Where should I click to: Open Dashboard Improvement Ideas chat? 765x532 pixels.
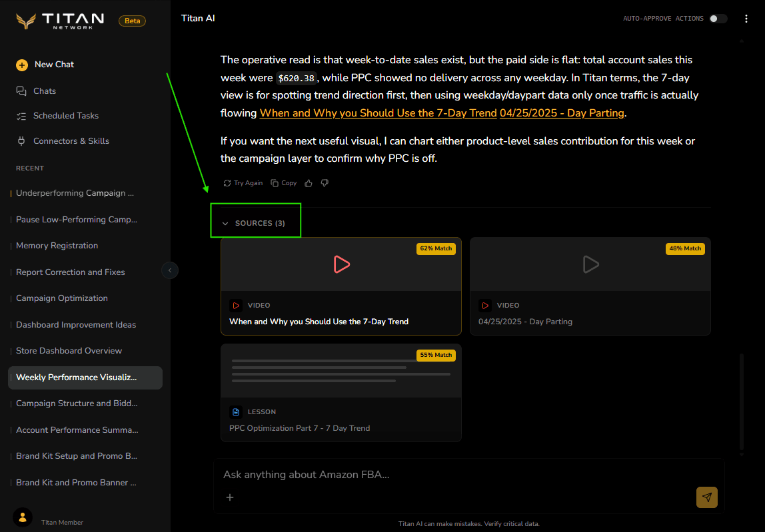point(85,325)
